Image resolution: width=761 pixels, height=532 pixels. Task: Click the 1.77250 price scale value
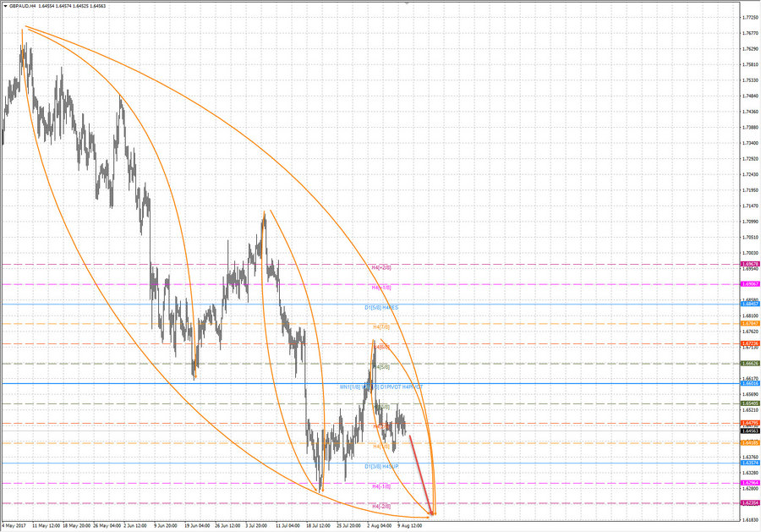click(750, 18)
